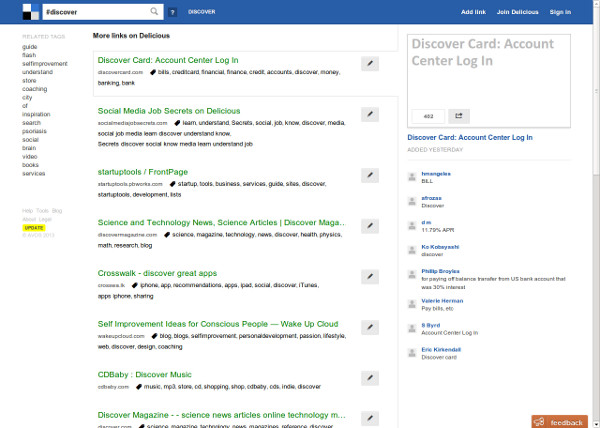Open hmangeles profile name
Screen dimensions: 600x428
click(436, 174)
